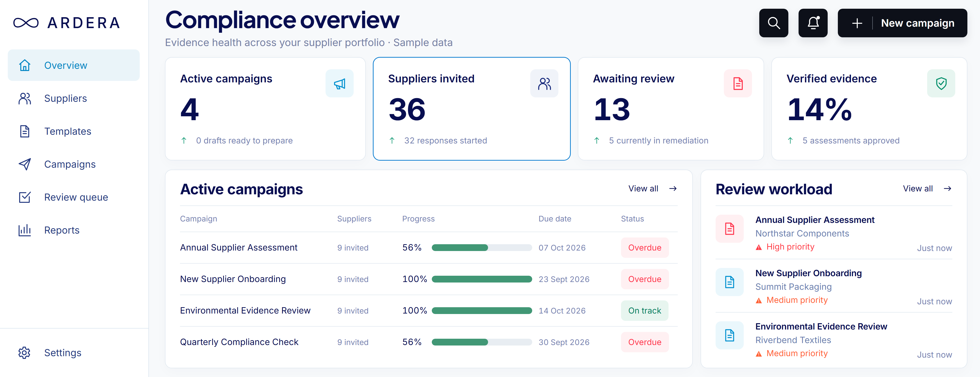The image size is (980, 377).
Task: Select the Verified evidence stat card
Action: (x=869, y=109)
